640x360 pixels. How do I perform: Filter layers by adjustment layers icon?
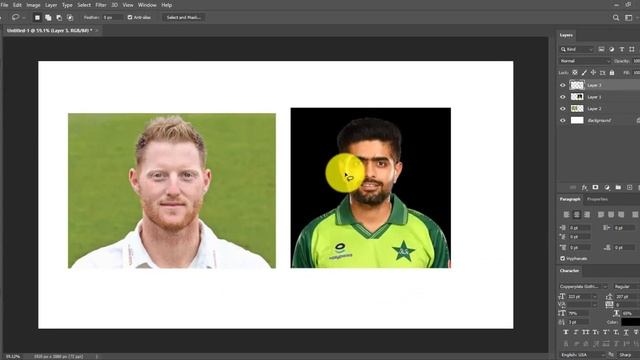(x=611, y=49)
